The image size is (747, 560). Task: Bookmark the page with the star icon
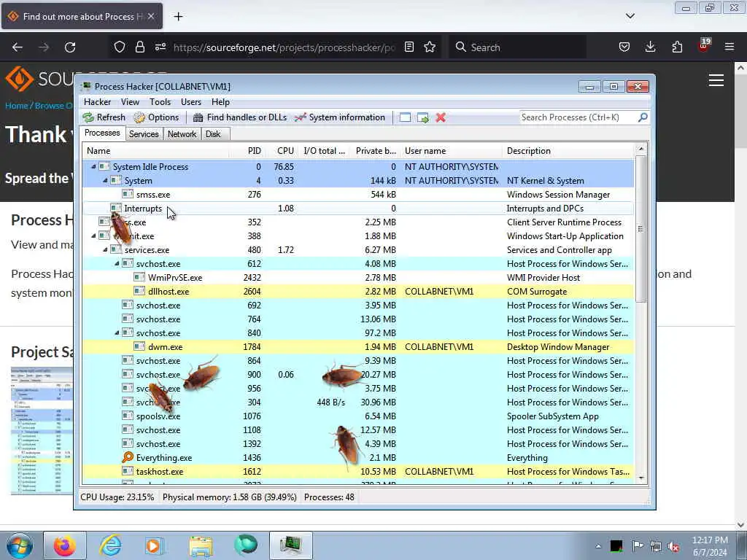click(430, 47)
